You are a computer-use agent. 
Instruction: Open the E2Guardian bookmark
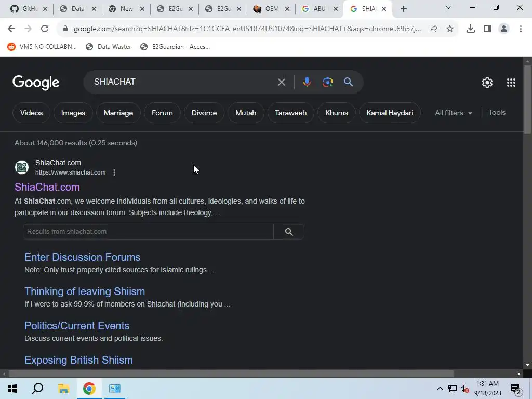(175, 47)
